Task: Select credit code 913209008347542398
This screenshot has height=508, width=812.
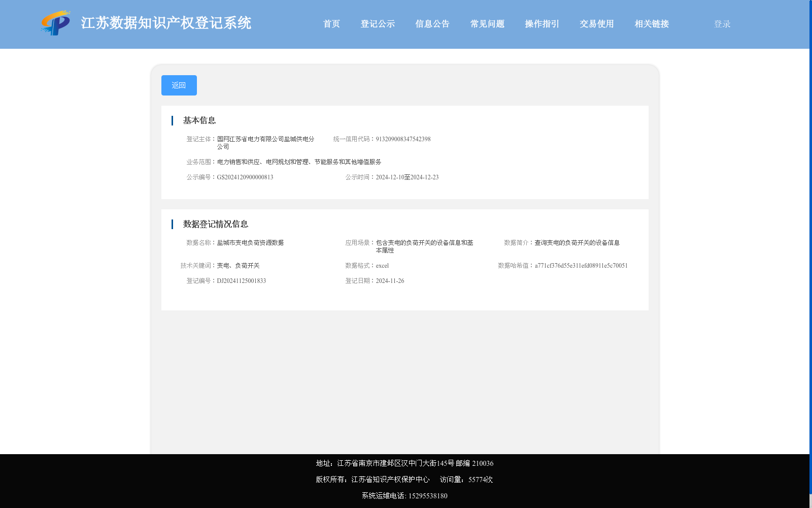Action: pyautogui.click(x=403, y=139)
